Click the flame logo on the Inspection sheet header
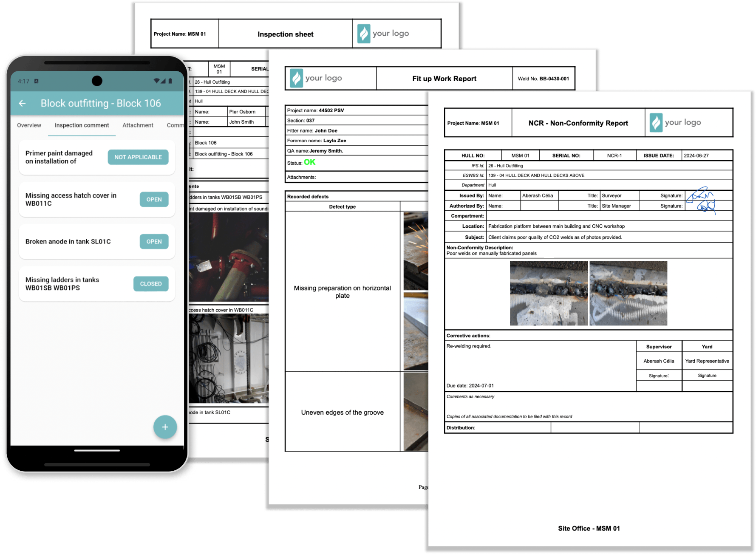 pos(364,34)
